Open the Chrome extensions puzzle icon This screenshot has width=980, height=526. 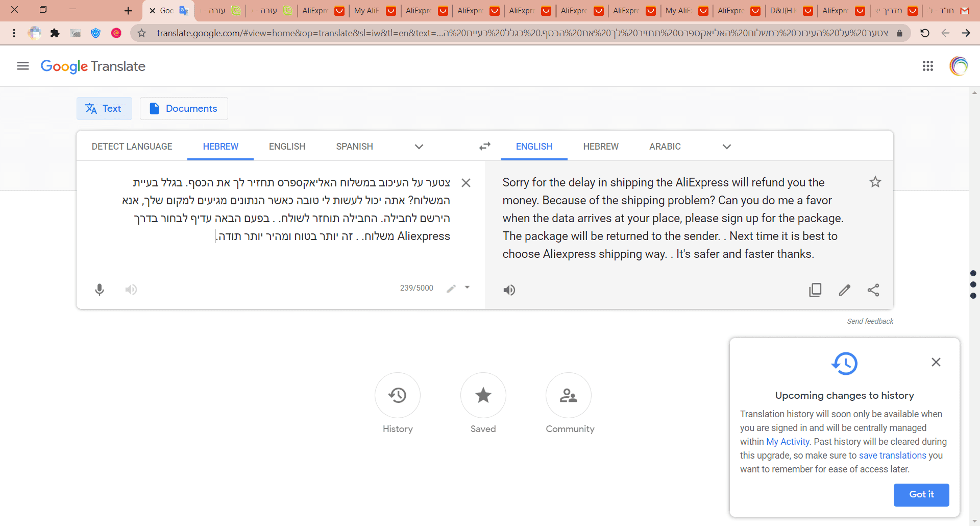55,33
